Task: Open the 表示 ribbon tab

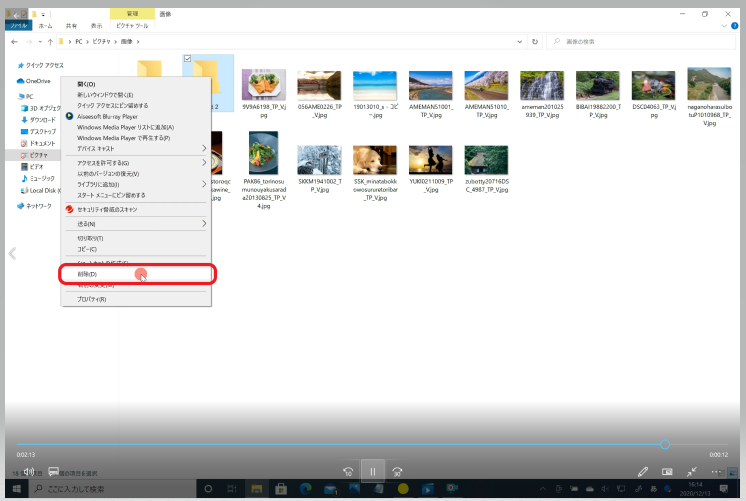Action: (x=96, y=27)
